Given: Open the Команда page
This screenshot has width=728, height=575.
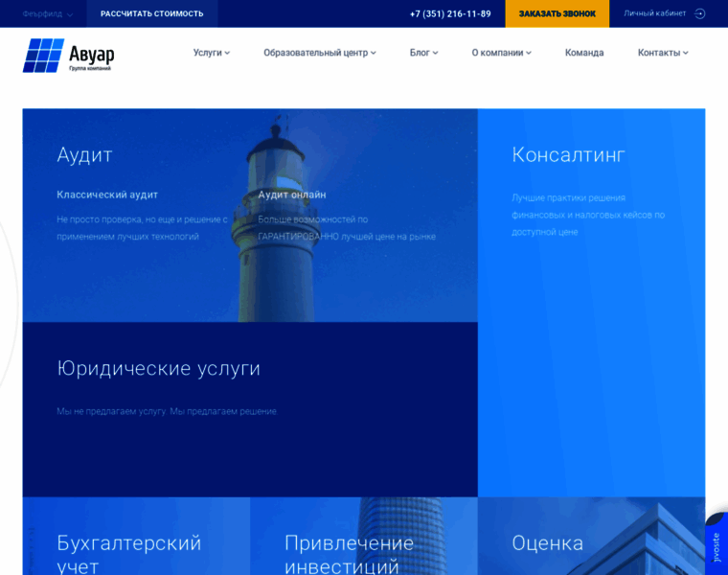Looking at the screenshot, I should pyautogui.click(x=584, y=53).
